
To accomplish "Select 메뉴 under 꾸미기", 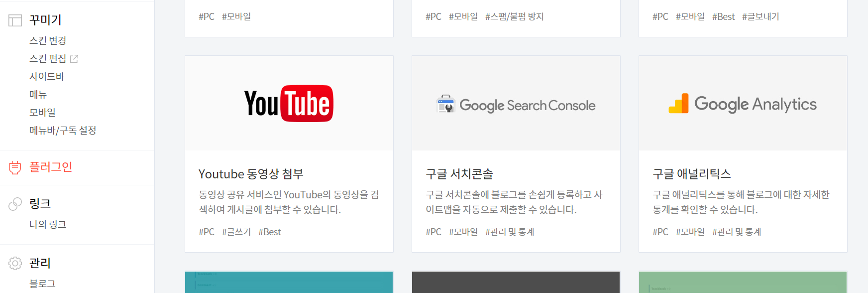I will pyautogui.click(x=38, y=95).
